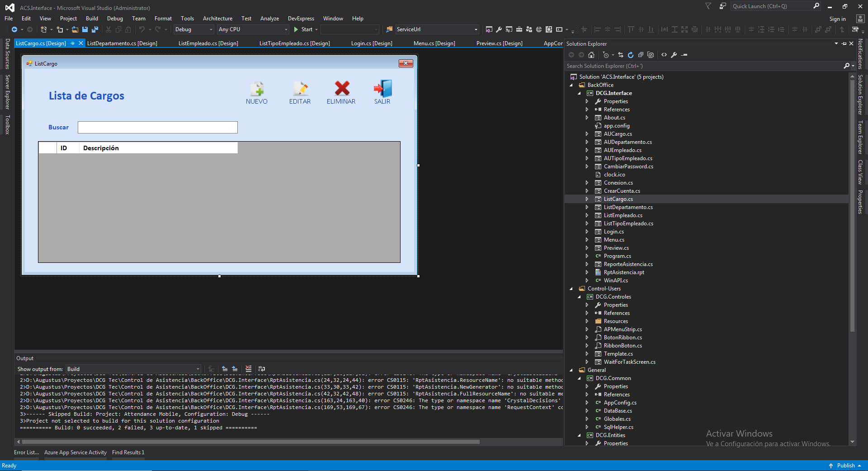Toggle pin on ListCargo.cs design tab

click(73, 43)
